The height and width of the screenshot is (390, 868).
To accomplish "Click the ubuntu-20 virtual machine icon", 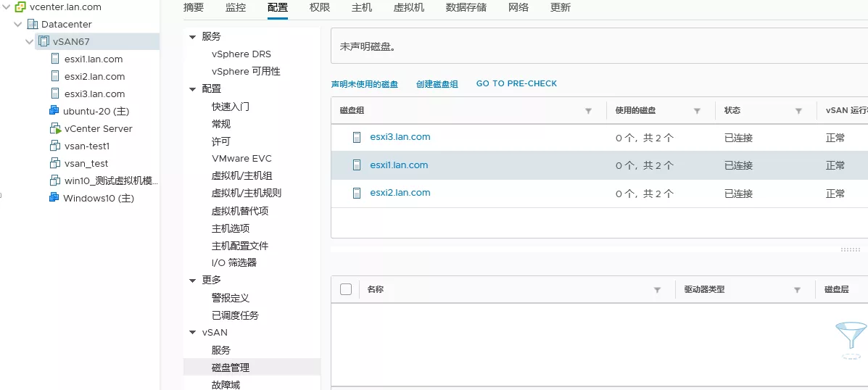I will (54, 111).
